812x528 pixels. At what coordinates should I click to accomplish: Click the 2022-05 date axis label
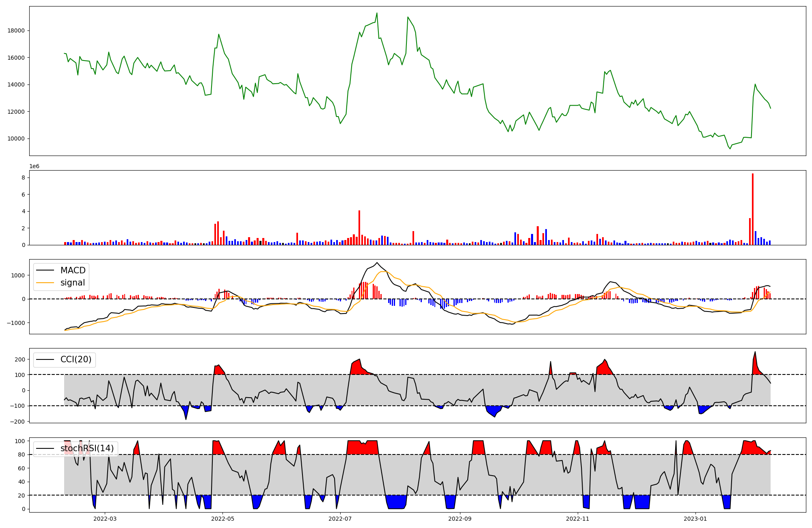click(222, 519)
